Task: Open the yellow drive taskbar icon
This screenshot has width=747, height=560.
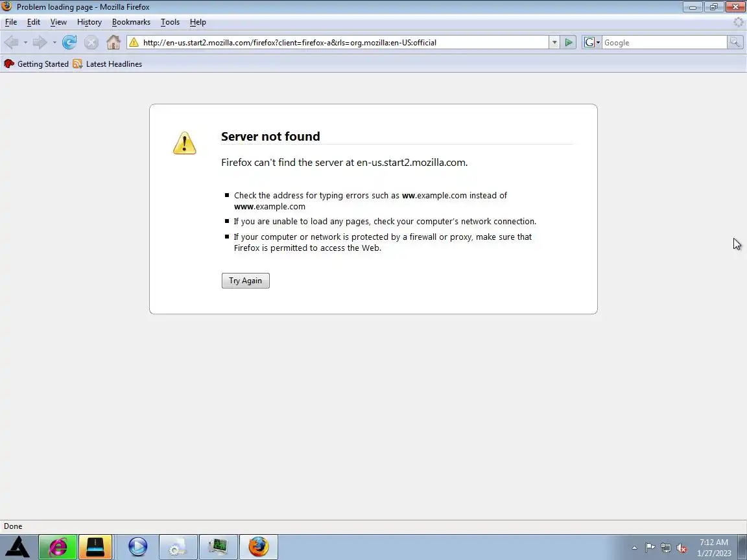Action: coord(95,546)
